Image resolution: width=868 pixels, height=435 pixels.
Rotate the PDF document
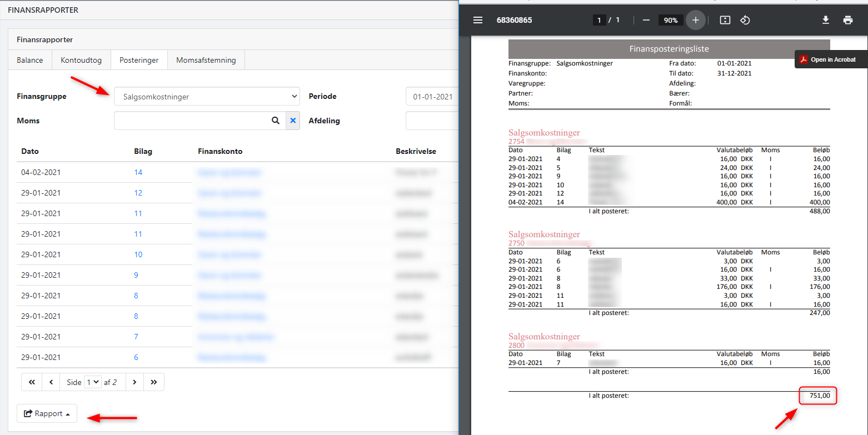click(745, 20)
